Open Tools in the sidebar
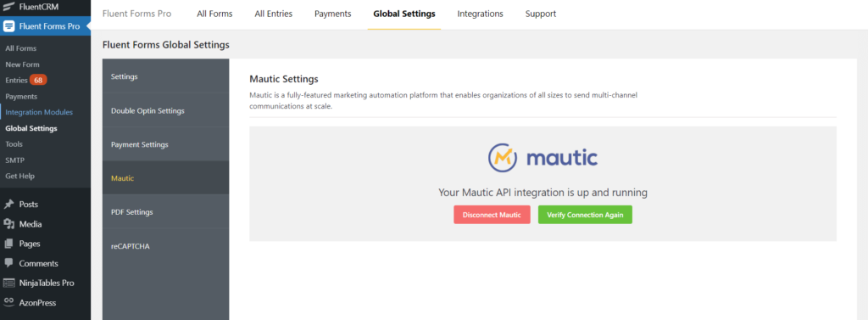The width and height of the screenshot is (868, 320). (14, 143)
